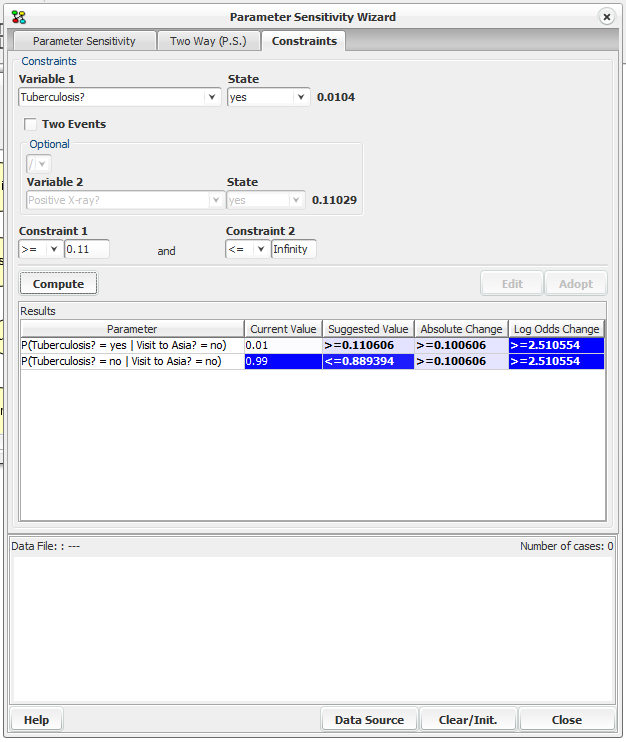Click the Suggested Value column header

point(368,329)
